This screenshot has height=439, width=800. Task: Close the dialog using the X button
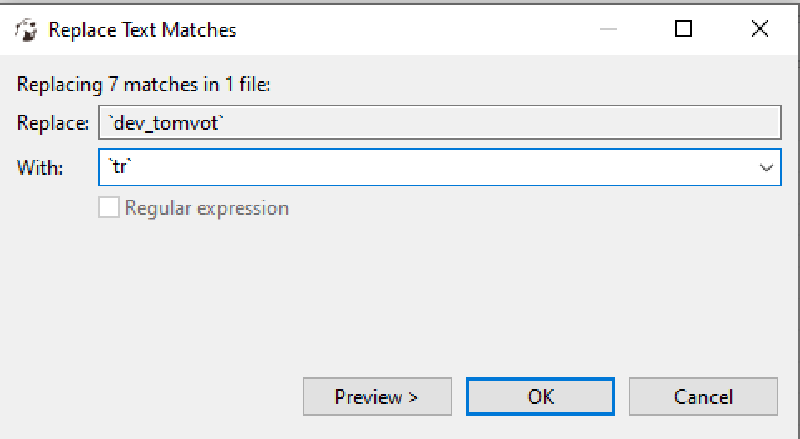point(760,30)
